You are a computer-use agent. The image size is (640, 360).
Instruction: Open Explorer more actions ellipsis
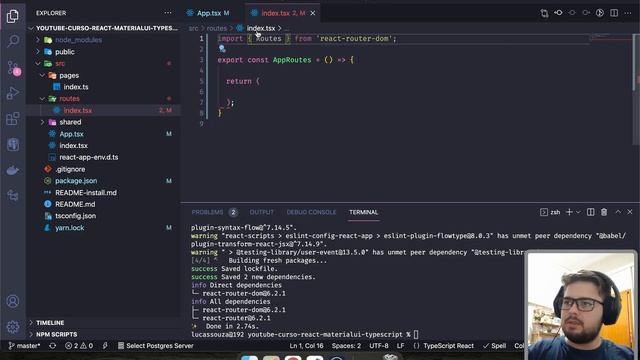click(x=168, y=13)
